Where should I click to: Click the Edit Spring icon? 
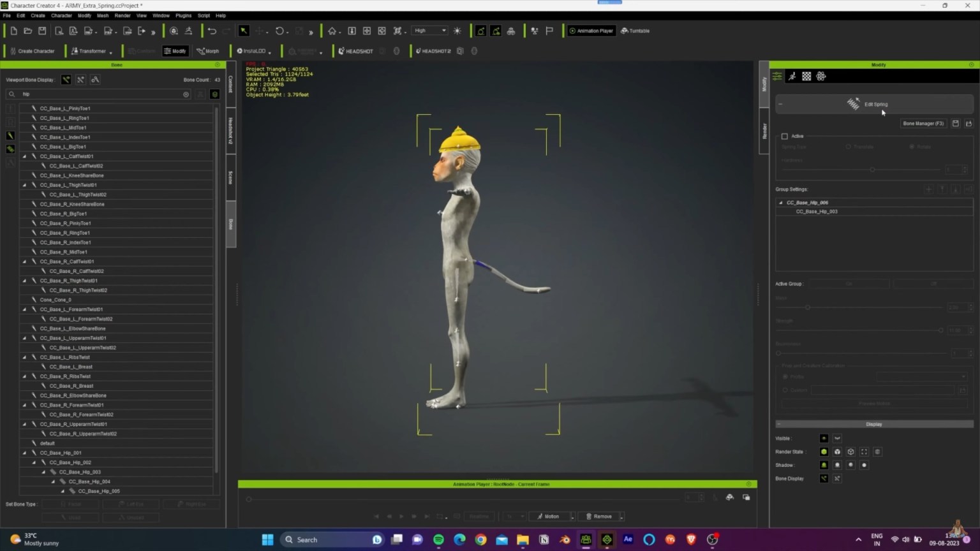point(853,104)
